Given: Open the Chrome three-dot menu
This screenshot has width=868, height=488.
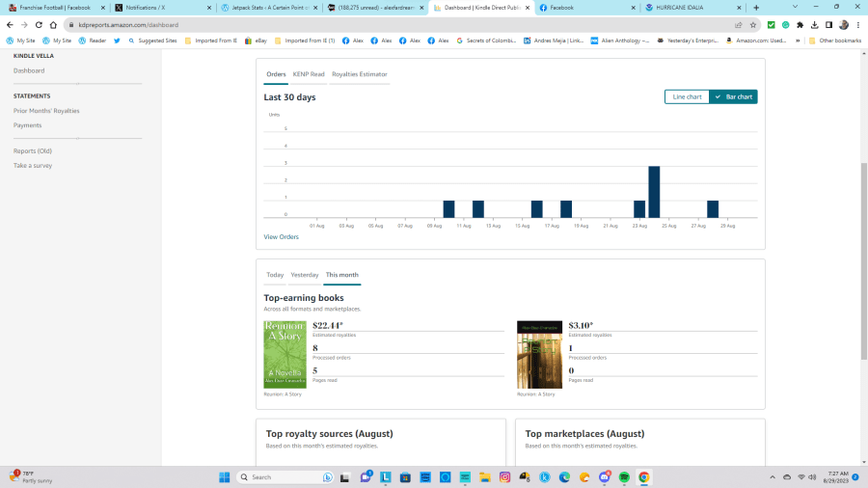Looking at the screenshot, I should tap(857, 24).
